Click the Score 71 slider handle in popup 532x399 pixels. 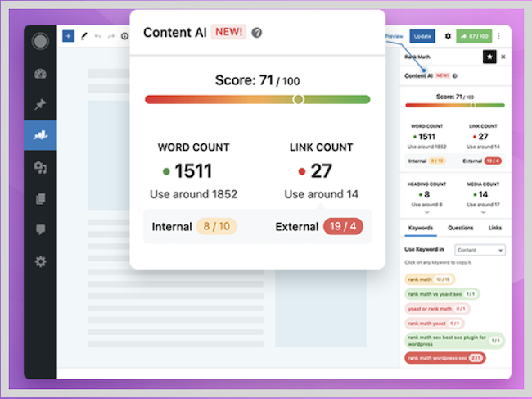point(298,99)
